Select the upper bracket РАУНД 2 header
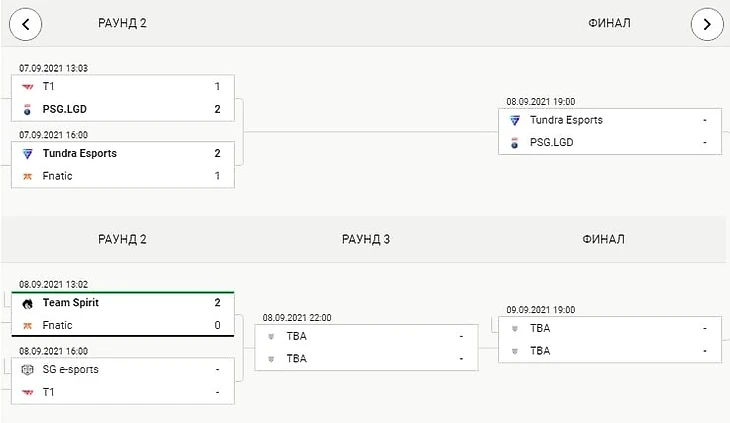 point(123,23)
